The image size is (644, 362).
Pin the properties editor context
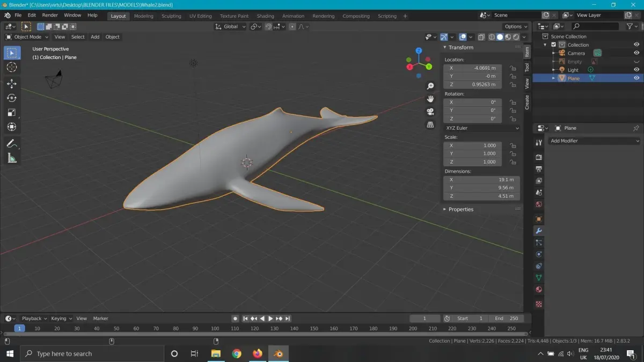636,128
